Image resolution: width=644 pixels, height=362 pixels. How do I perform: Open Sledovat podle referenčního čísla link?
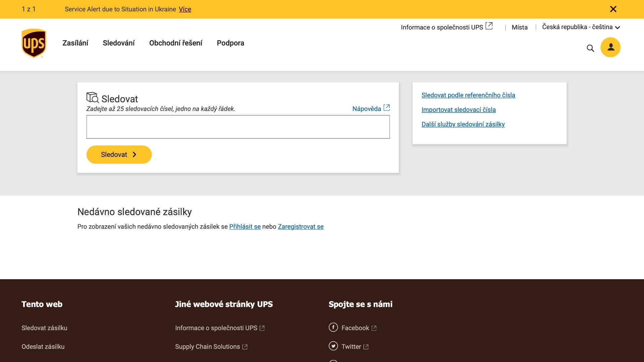coord(468,95)
